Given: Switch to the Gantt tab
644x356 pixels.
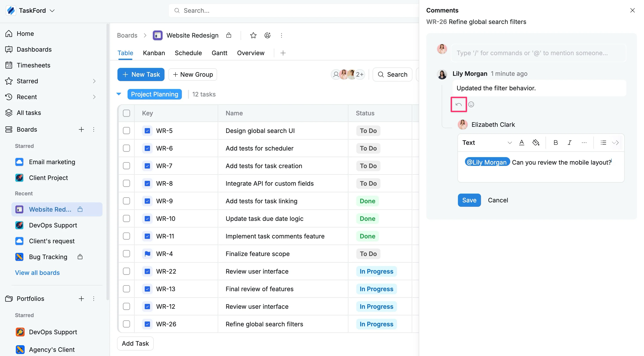Looking at the screenshot, I should [220, 53].
